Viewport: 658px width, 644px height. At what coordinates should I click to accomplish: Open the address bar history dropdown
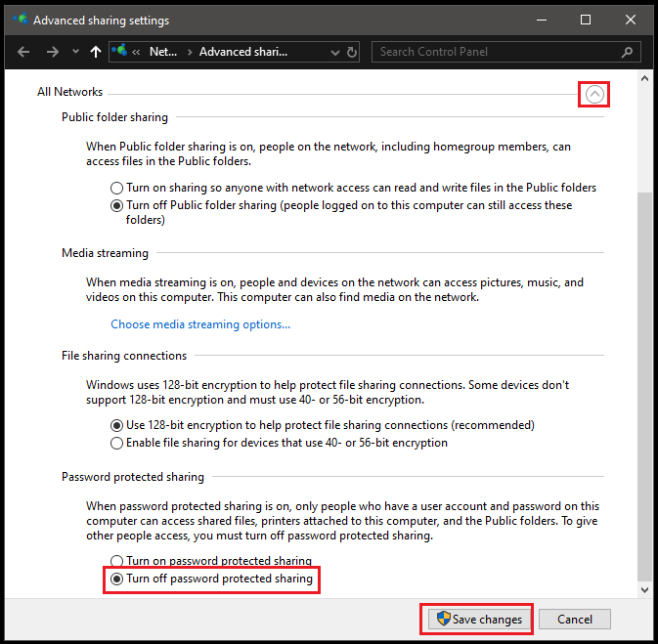tap(334, 52)
